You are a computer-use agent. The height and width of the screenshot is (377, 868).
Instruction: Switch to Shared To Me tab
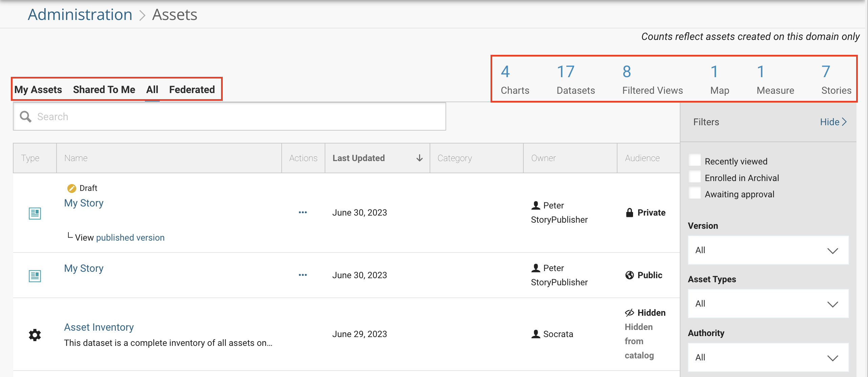[x=104, y=90]
